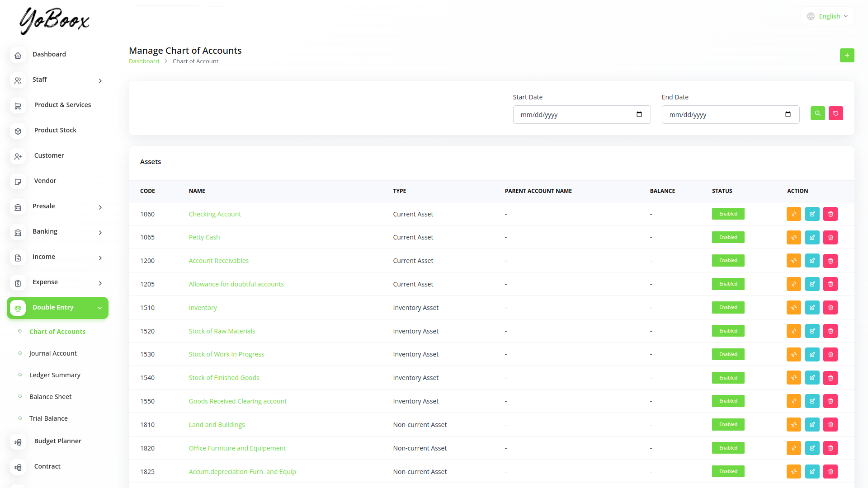Open the English language dropdown
868x488 pixels.
(828, 16)
